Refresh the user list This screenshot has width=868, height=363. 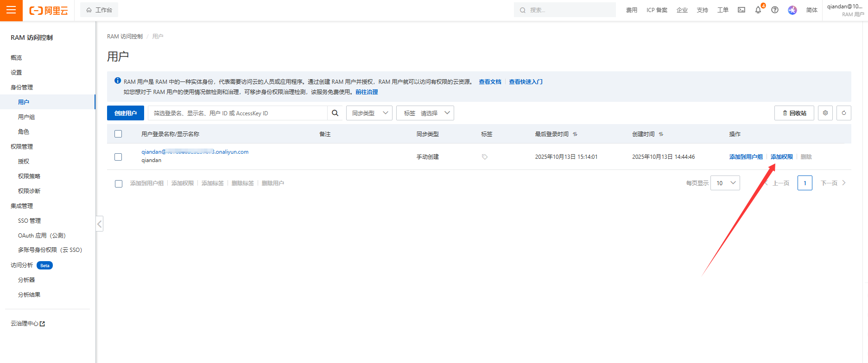point(844,113)
